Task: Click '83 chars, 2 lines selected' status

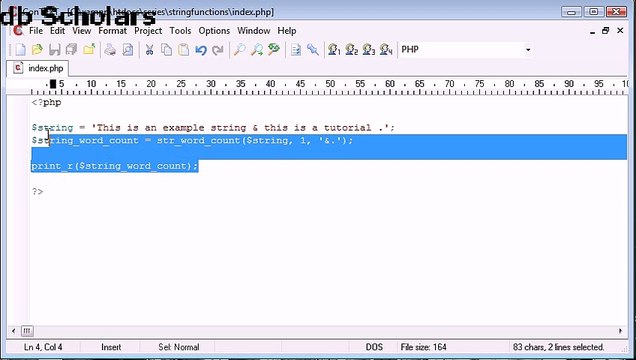Action: pos(559,347)
